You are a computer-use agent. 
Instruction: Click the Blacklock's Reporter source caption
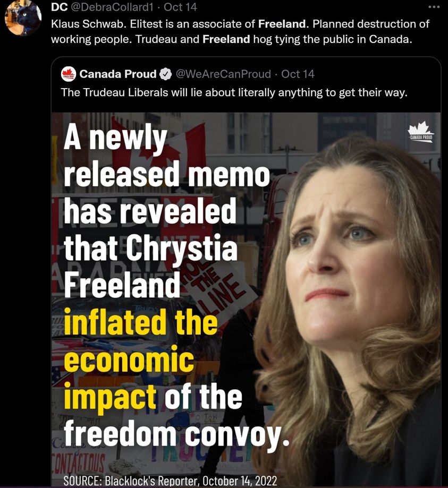tap(170, 481)
